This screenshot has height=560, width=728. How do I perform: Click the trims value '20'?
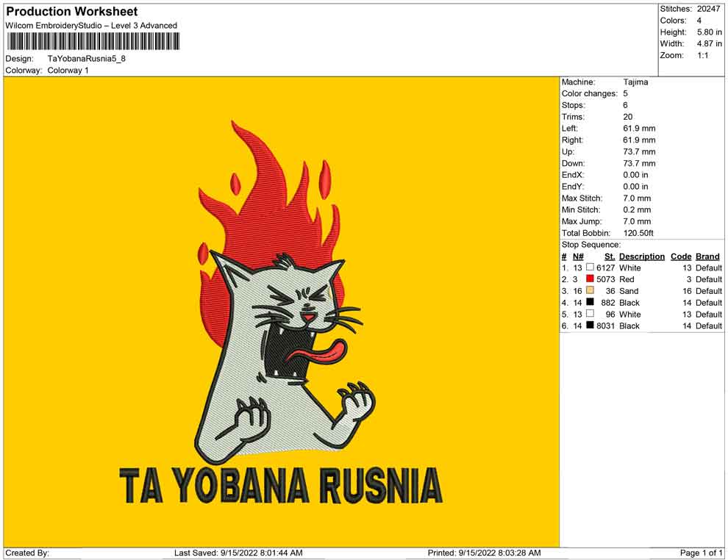[x=628, y=117]
